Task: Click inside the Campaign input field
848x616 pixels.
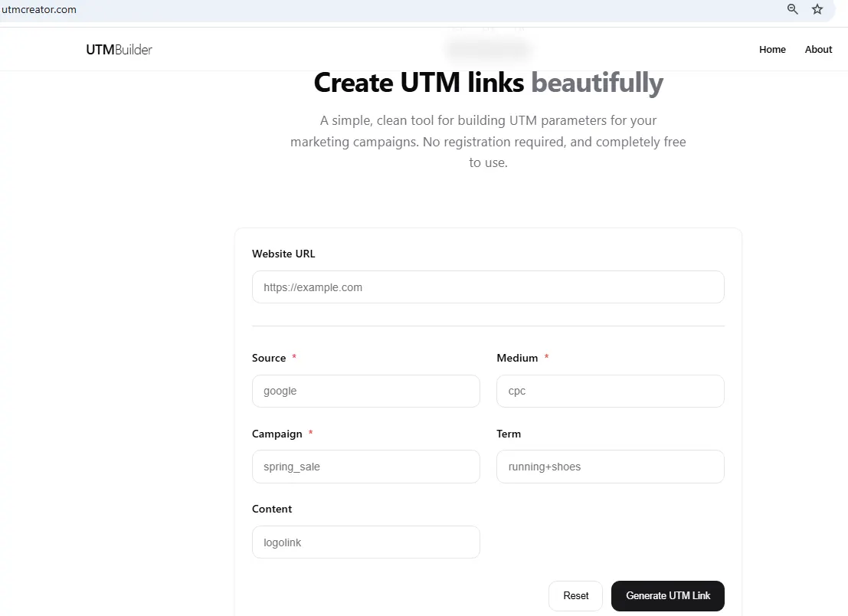Action: [365, 467]
